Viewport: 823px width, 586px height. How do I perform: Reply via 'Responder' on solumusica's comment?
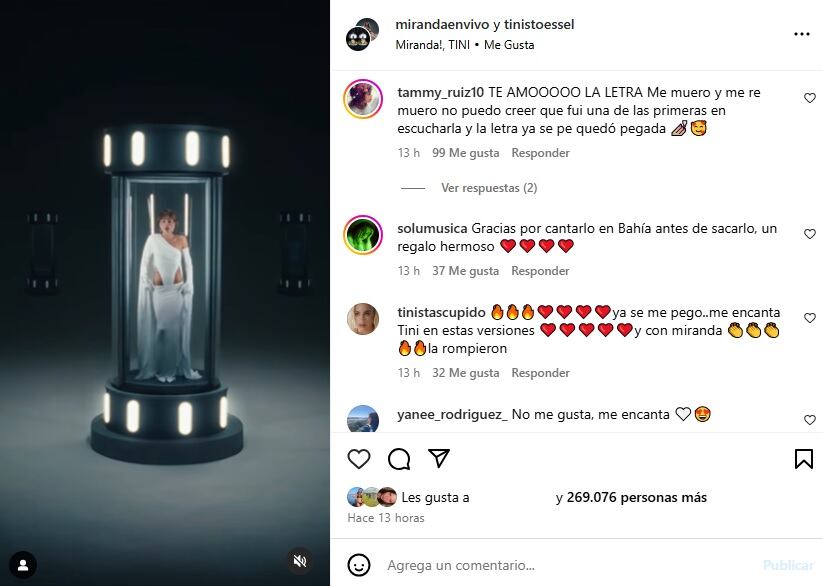pos(540,270)
